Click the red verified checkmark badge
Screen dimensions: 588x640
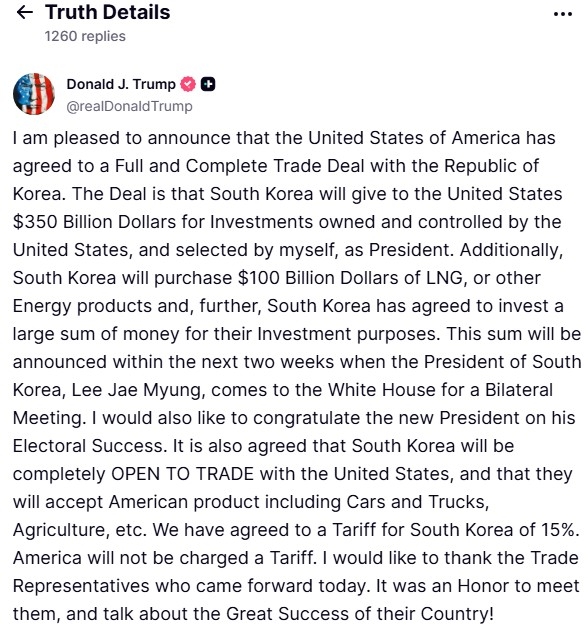pos(188,84)
